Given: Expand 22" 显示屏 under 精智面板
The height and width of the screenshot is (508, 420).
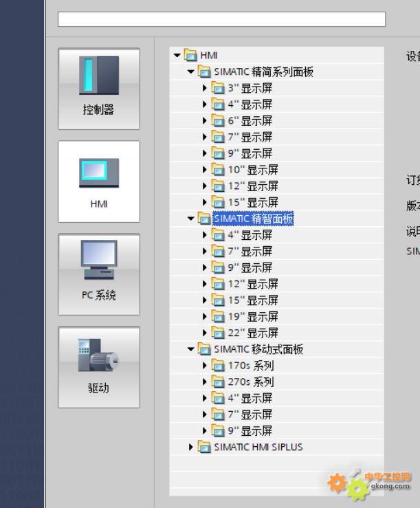Looking at the screenshot, I should click(x=204, y=333).
